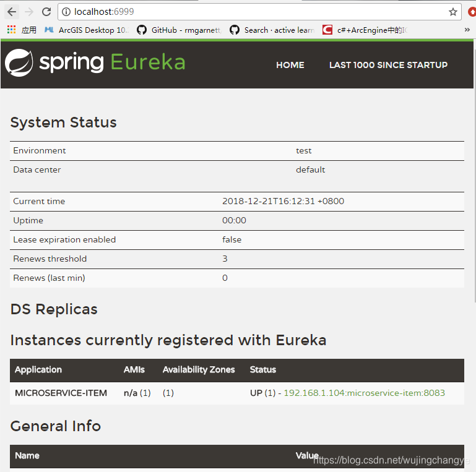Open the c#+ArcEngine bookmark
The height and width of the screenshot is (472, 476).
pos(365,30)
